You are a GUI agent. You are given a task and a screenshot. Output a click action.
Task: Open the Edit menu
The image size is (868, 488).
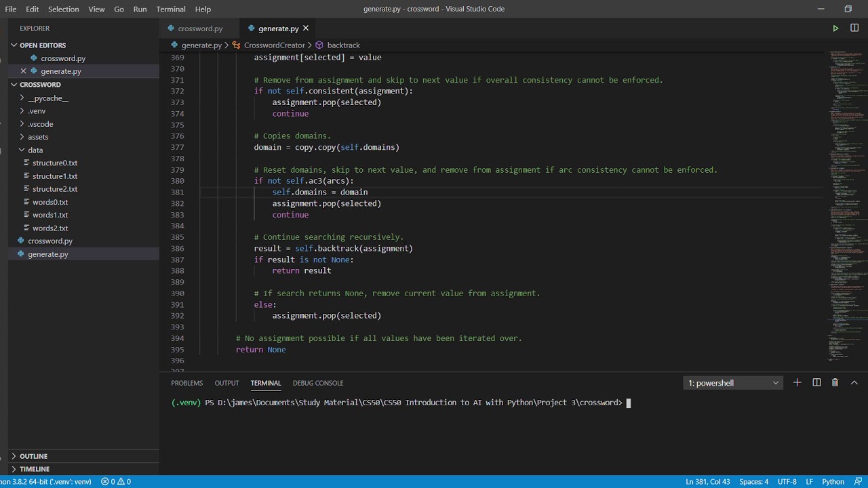tap(32, 9)
